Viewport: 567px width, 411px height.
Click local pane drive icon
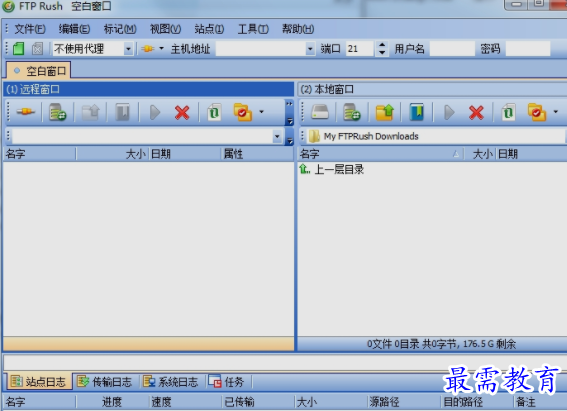pyautogui.click(x=320, y=112)
